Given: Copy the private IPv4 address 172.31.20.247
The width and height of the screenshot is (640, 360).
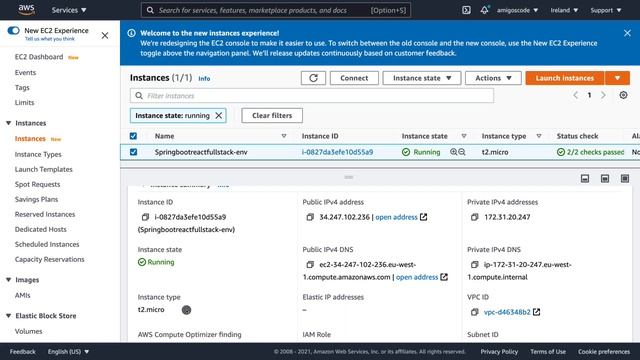Looking at the screenshot, I should (x=474, y=217).
